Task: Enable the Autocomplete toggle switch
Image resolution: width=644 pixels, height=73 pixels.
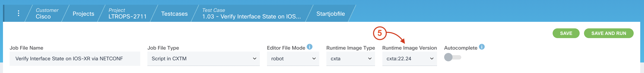Action: (x=453, y=57)
